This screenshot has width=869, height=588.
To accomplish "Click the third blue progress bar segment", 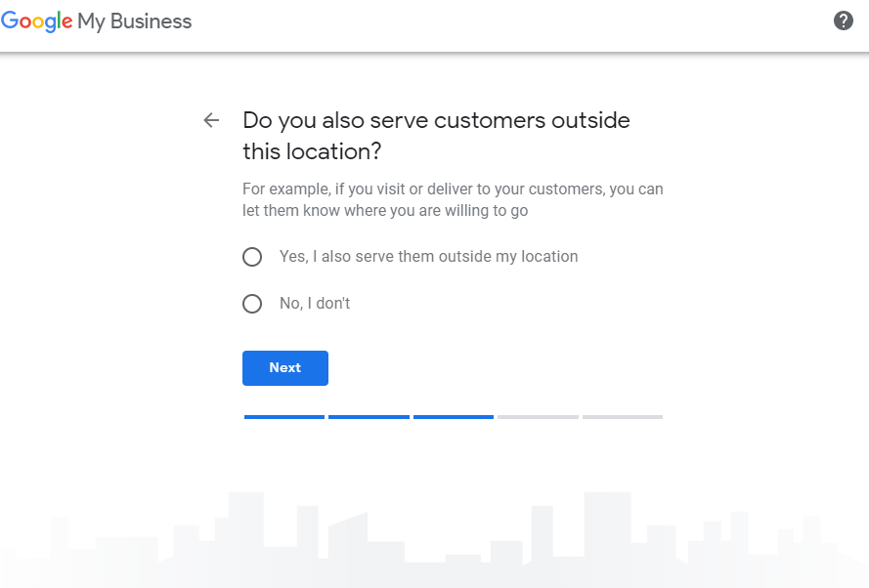I will pos(454,417).
